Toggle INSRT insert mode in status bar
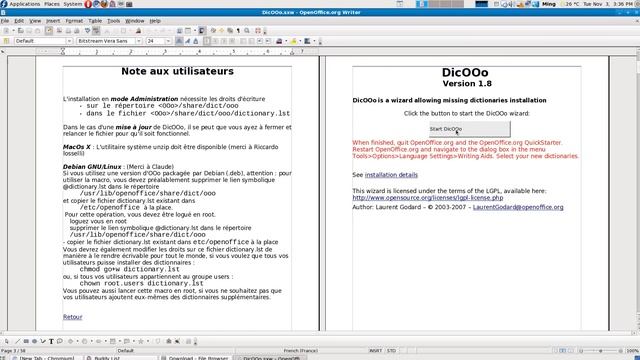This screenshot has height=360, width=640. (x=376, y=351)
